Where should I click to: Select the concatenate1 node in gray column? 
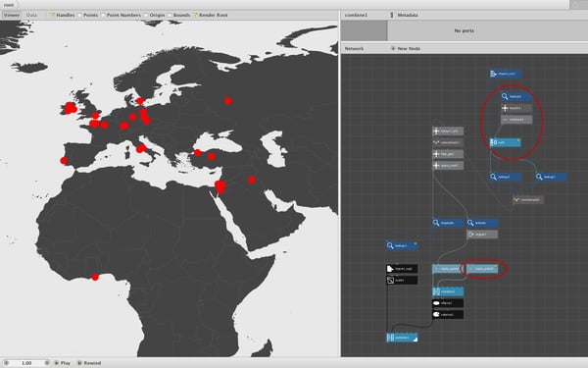coord(448,142)
